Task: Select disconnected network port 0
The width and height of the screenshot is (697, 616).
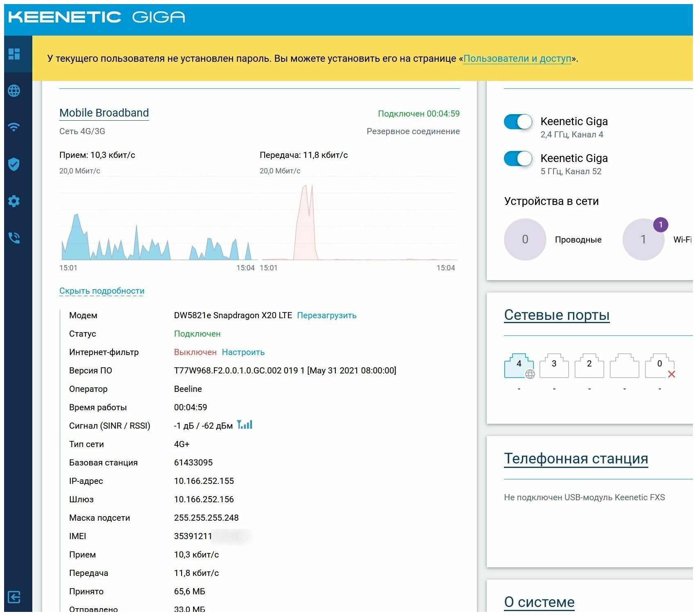Action: coord(660,365)
